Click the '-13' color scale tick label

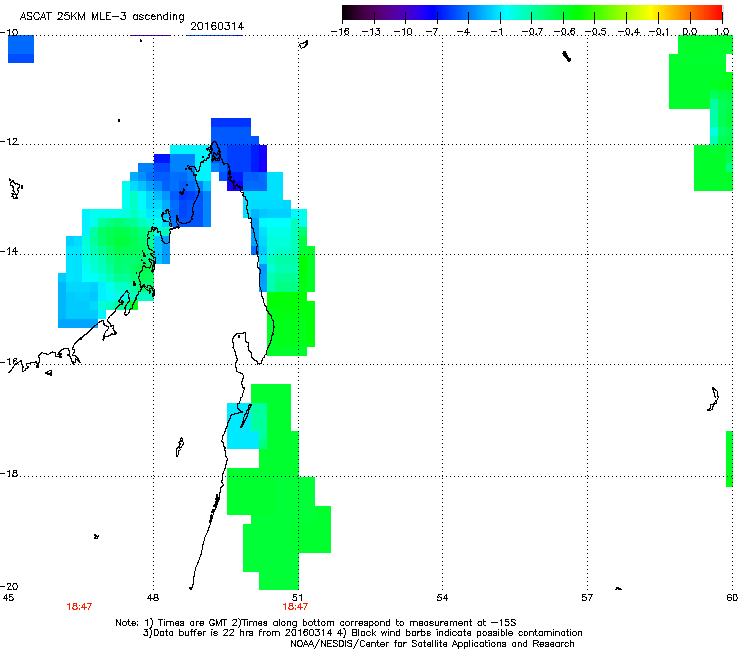[371, 32]
